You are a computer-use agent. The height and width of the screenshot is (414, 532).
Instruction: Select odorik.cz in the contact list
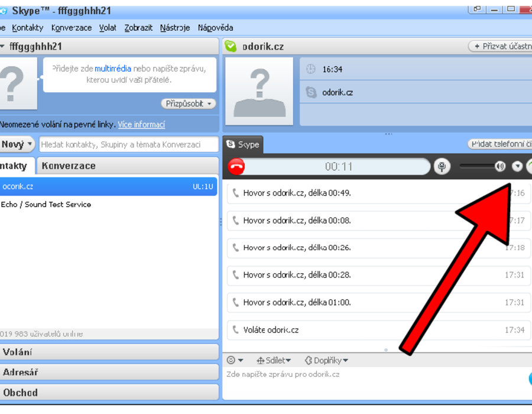(109, 186)
